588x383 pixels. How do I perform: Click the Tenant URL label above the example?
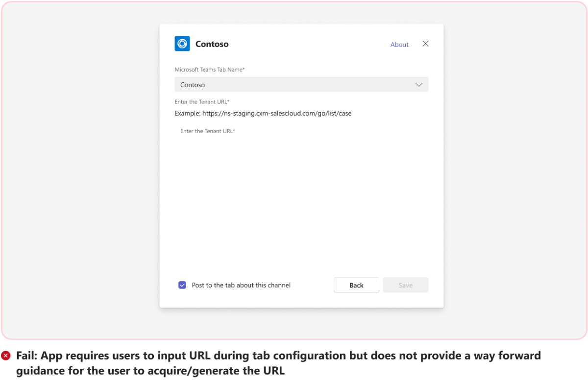tap(202, 102)
